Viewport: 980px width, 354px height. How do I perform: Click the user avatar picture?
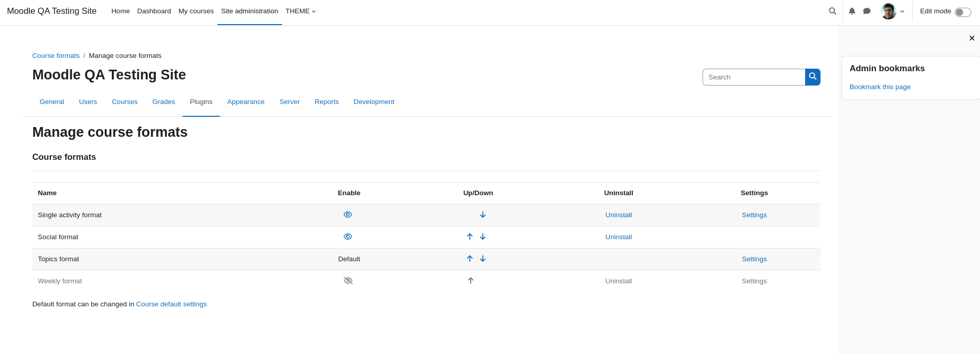point(888,11)
